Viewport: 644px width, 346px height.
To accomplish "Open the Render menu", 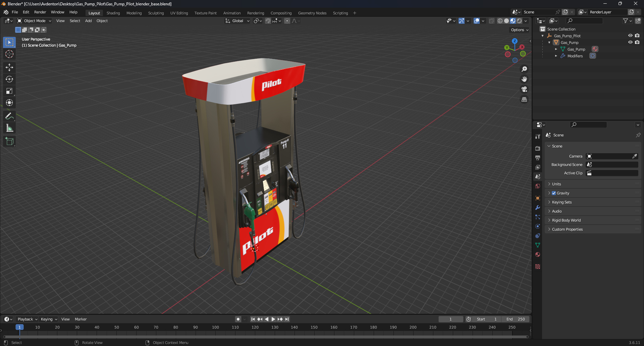I will (40, 12).
